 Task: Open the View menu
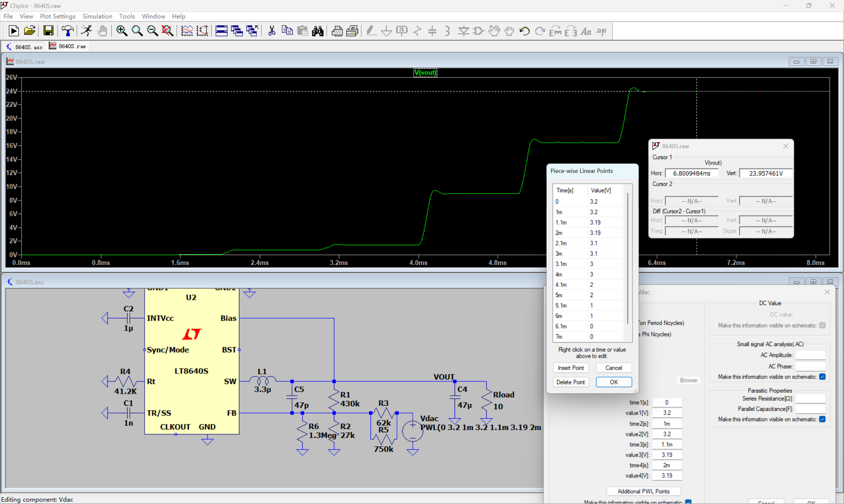click(x=26, y=16)
